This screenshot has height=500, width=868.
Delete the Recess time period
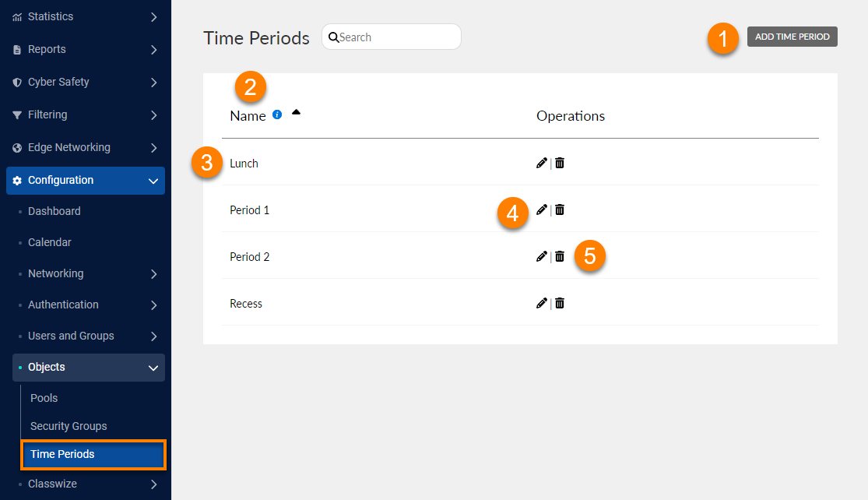(560, 303)
